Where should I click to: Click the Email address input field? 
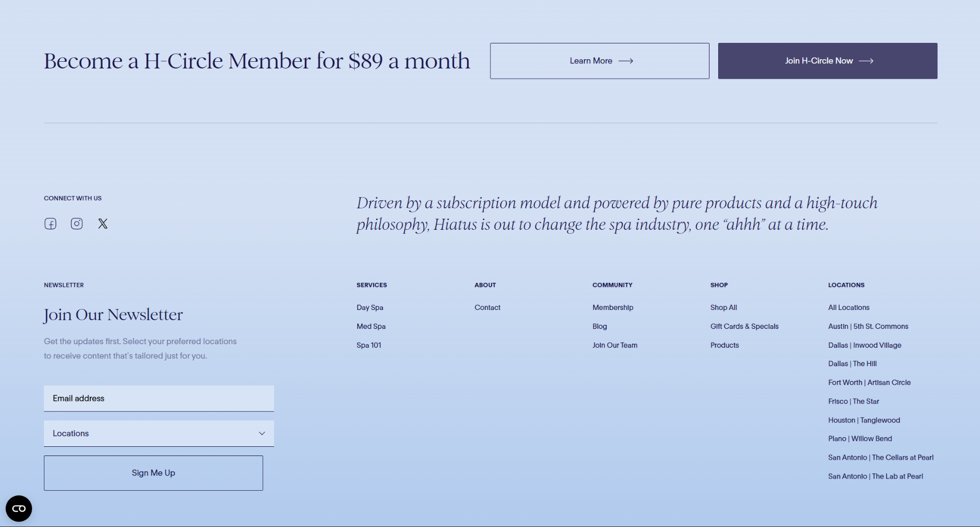(159, 398)
